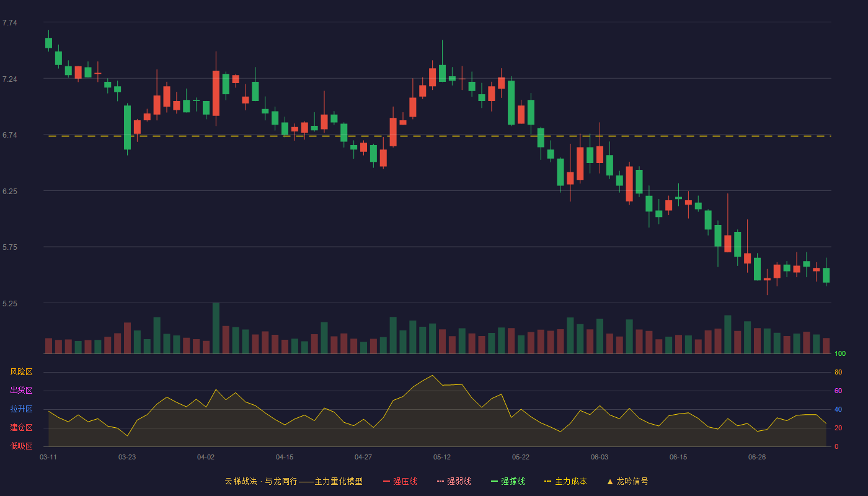Click the 6.25 price axis label
The width and height of the screenshot is (868, 496).
click(x=10, y=192)
